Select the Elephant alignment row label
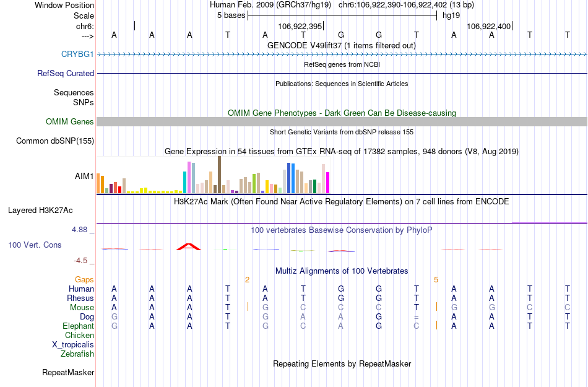The width and height of the screenshot is (588, 387). tap(78, 326)
